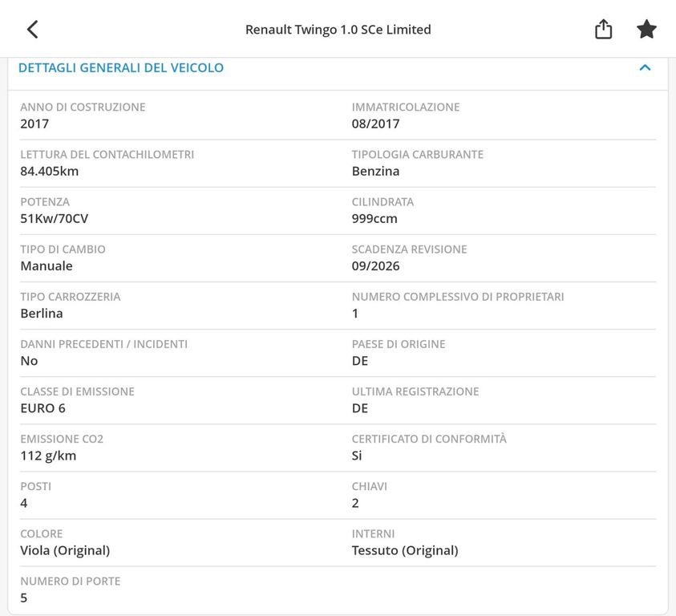The width and height of the screenshot is (676, 616).
Task: Select the Tipologia Carburante label
Action: click(417, 155)
